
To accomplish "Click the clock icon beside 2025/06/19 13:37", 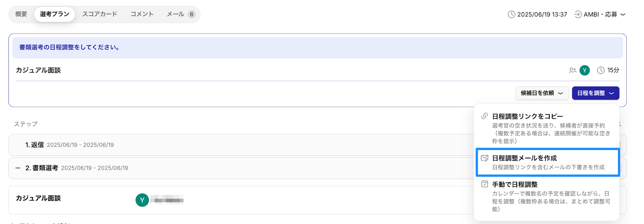I will (x=511, y=14).
